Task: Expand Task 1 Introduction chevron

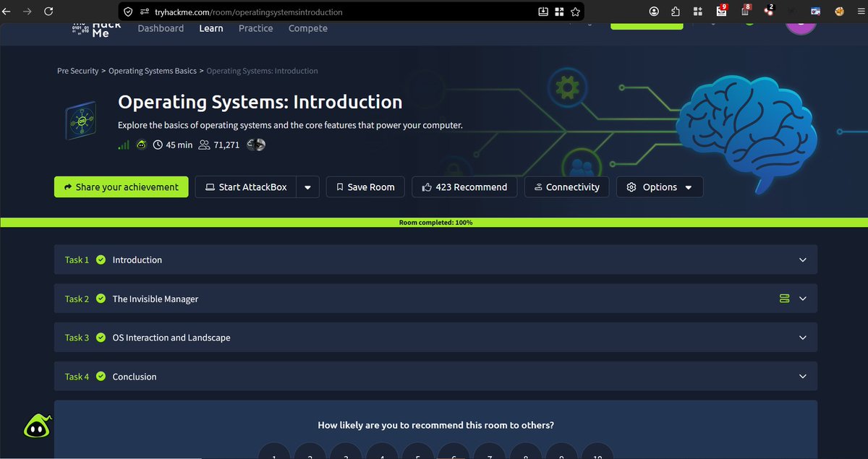Action: pyautogui.click(x=802, y=259)
